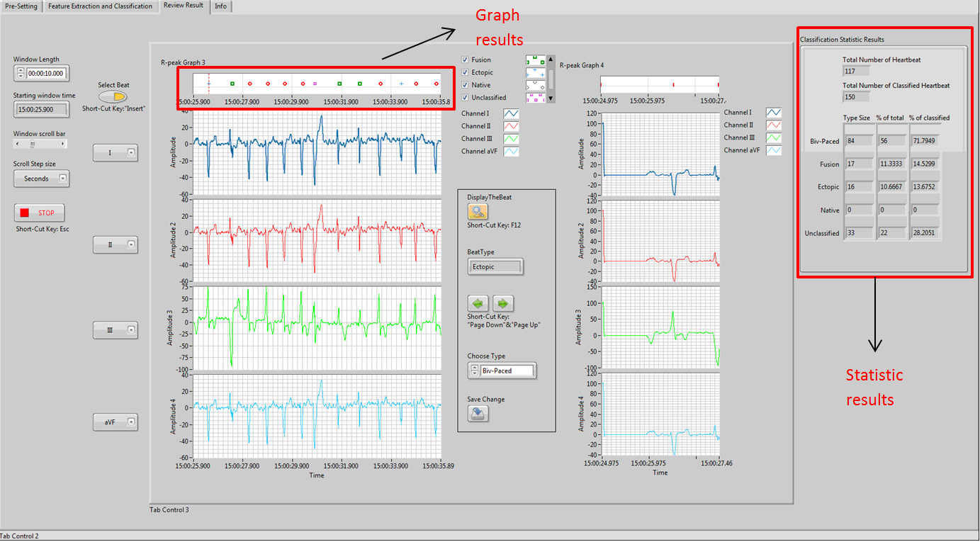980x542 pixels.
Task: Click the Native plot legend icon
Action: (535, 85)
